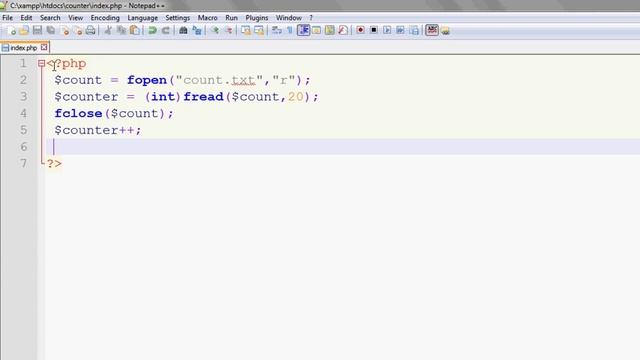Click the "count.txt" string
640x360 pixels.
(219, 80)
